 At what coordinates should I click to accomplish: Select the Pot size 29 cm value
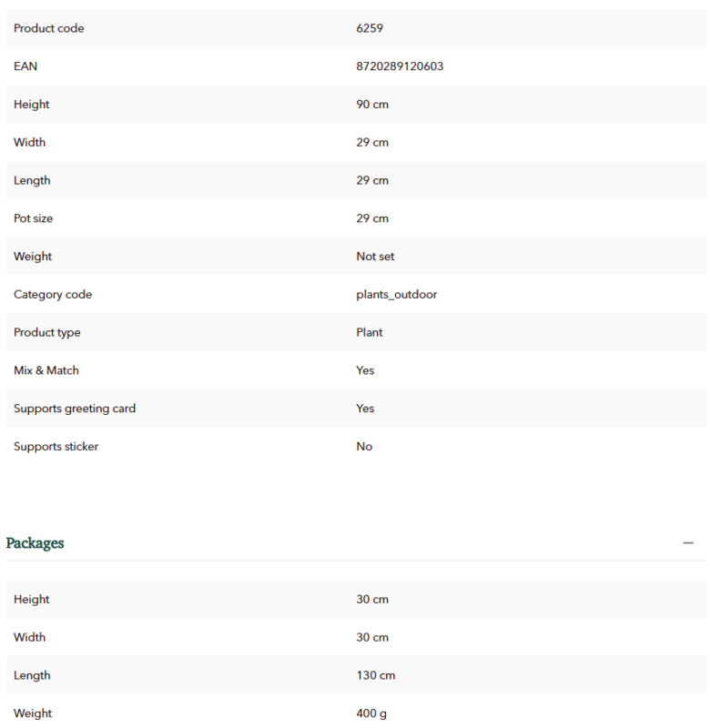click(x=372, y=218)
